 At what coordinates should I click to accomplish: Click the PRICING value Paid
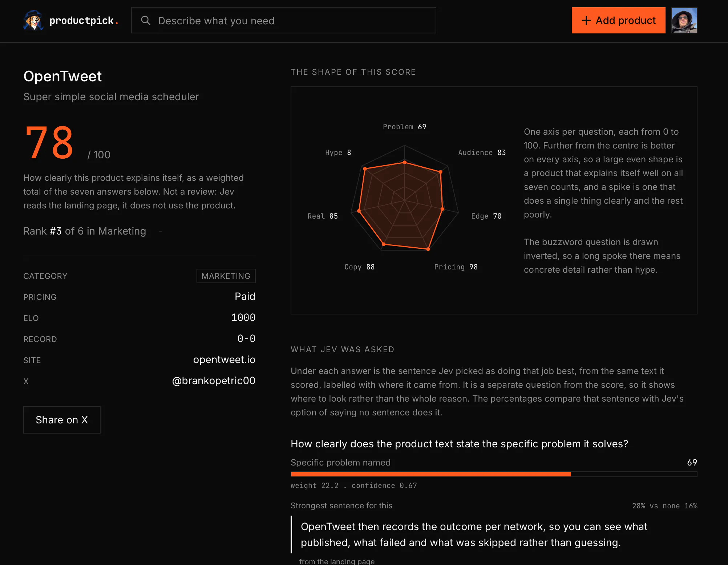[x=245, y=297]
